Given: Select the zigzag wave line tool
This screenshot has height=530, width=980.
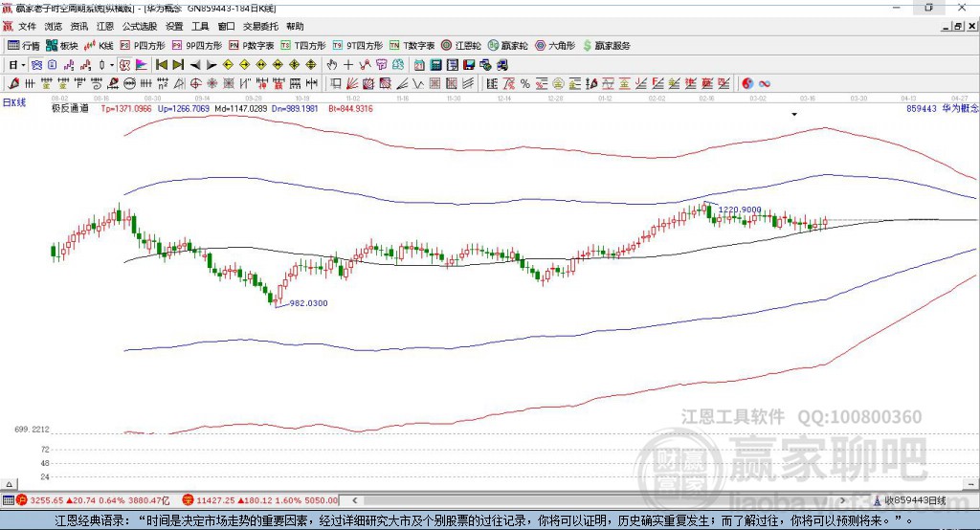Looking at the screenshot, I should point(418,84).
